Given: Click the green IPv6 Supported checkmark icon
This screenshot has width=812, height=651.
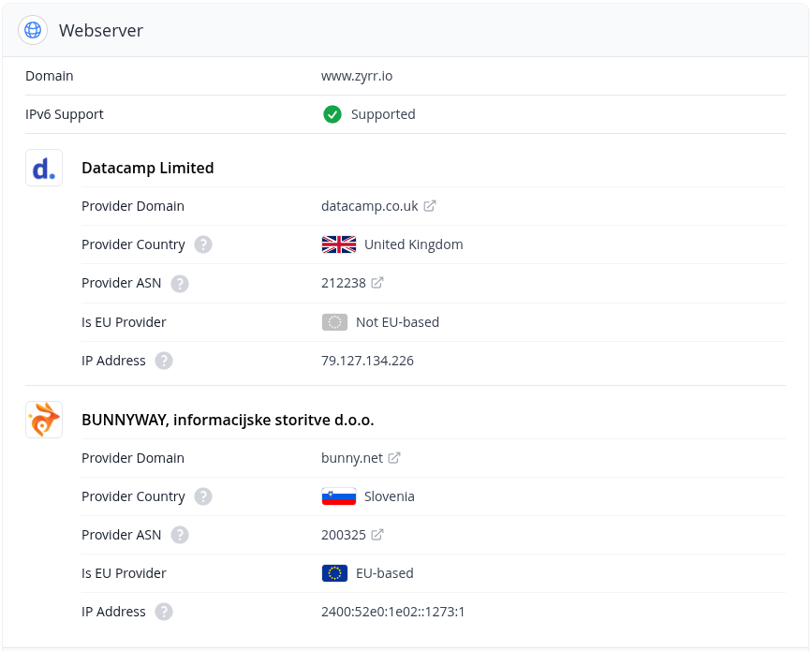Looking at the screenshot, I should pyautogui.click(x=332, y=113).
